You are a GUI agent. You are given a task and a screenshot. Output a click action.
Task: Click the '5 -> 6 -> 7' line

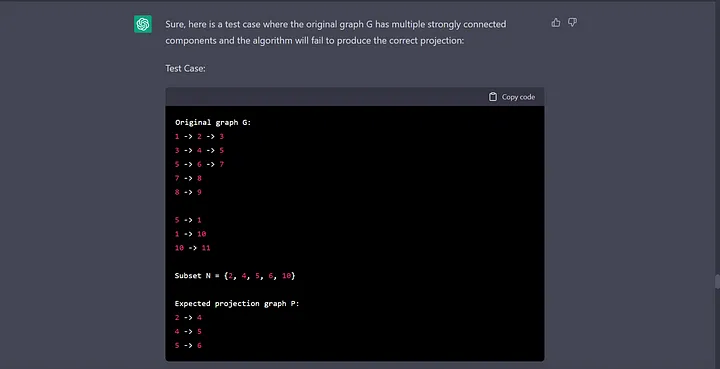click(x=199, y=164)
